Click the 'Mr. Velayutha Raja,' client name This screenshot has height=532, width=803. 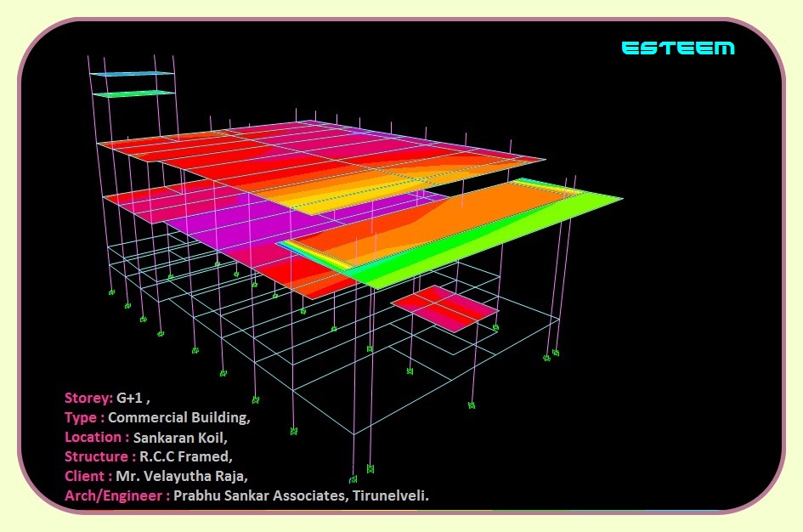tap(182, 476)
